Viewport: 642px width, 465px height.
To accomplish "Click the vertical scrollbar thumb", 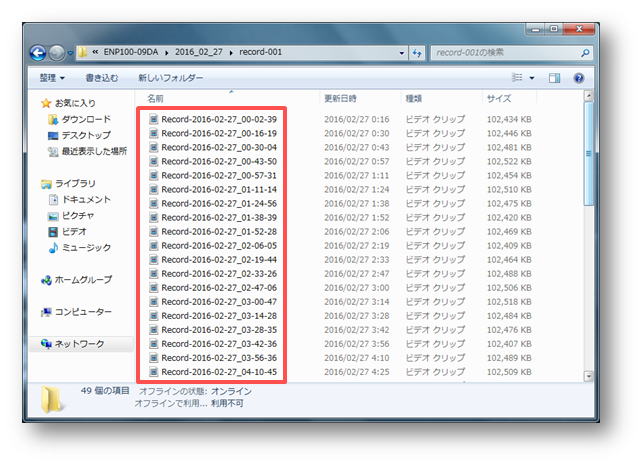I will click(x=588, y=153).
